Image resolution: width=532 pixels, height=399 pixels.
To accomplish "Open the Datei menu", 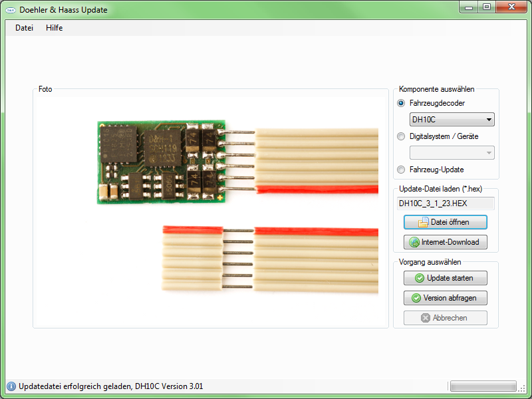I will pos(24,28).
